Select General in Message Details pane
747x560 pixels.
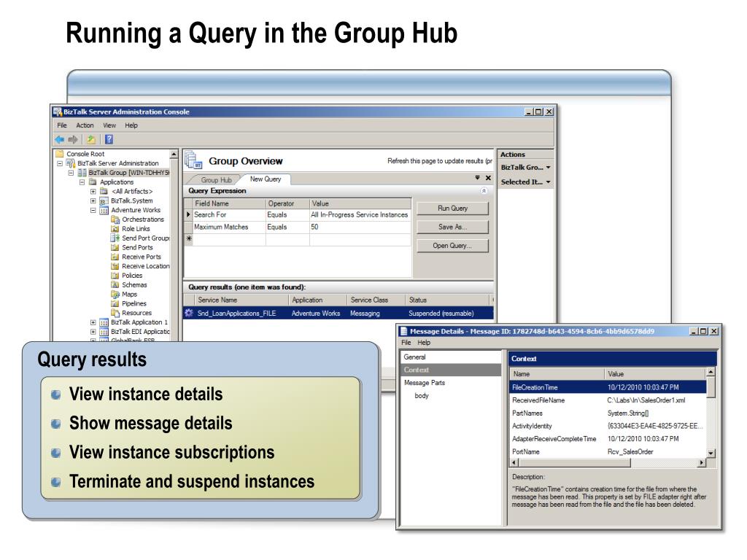click(451, 357)
